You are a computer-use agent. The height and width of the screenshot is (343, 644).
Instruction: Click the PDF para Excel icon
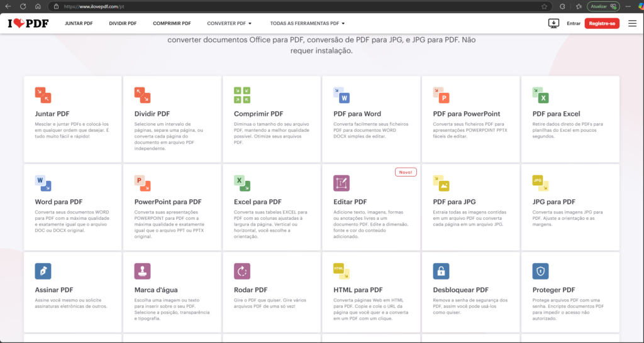tap(540, 95)
